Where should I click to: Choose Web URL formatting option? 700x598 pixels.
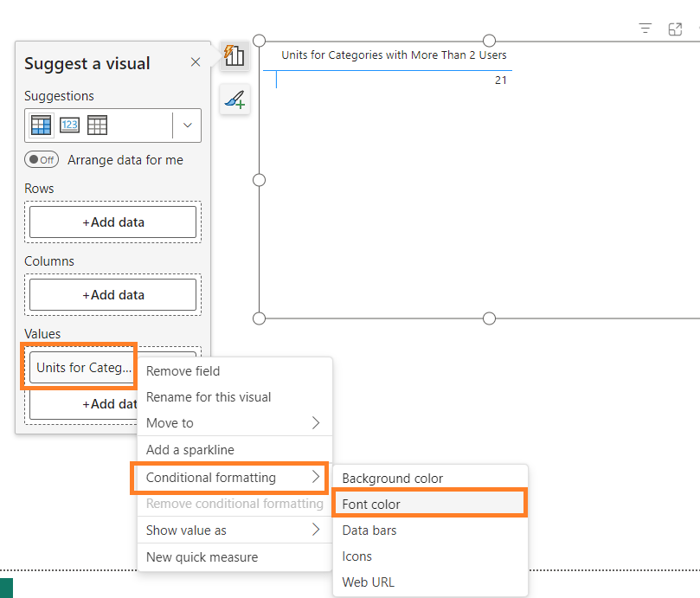pyautogui.click(x=430, y=582)
